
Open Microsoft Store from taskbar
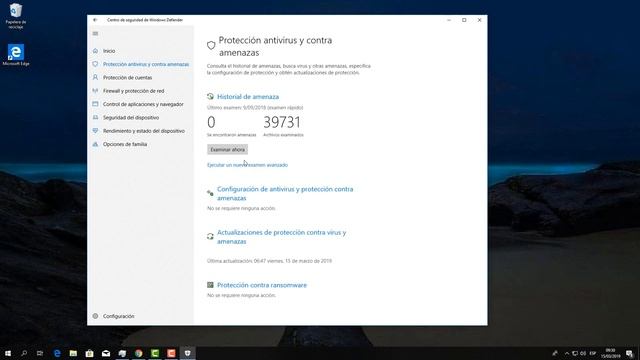click(x=89, y=353)
